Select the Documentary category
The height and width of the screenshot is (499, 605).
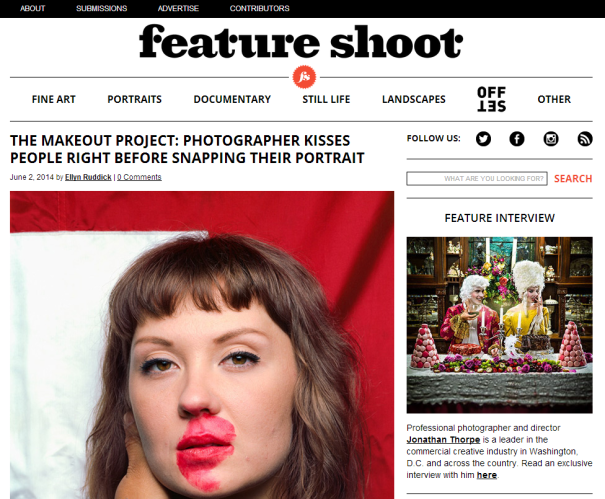coord(232,100)
